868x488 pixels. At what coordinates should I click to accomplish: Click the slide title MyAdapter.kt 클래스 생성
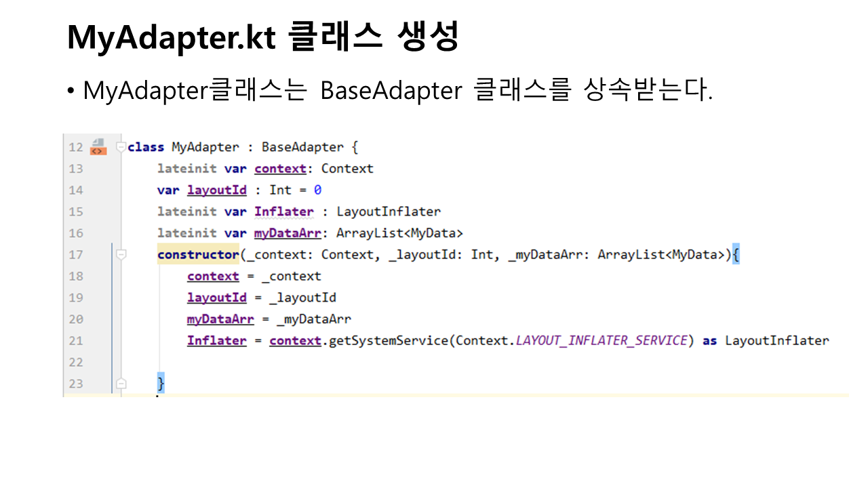[x=263, y=38]
